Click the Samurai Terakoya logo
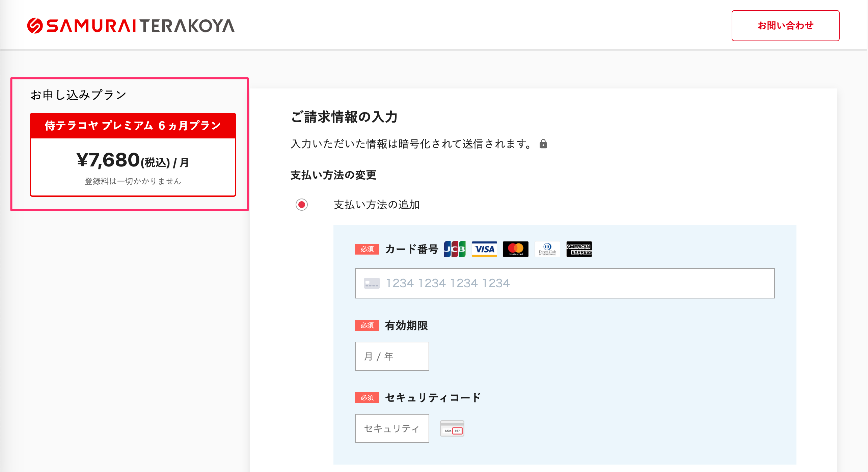The image size is (868, 472). pyautogui.click(x=131, y=26)
